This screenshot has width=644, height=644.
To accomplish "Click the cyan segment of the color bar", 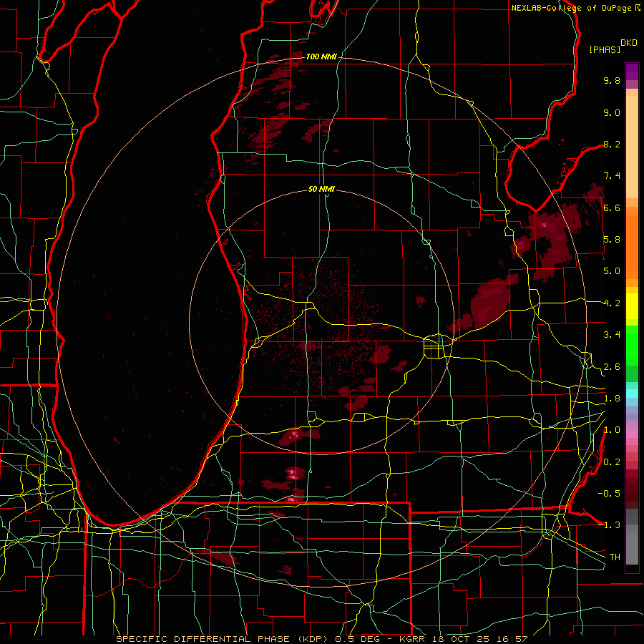I will (x=632, y=394).
